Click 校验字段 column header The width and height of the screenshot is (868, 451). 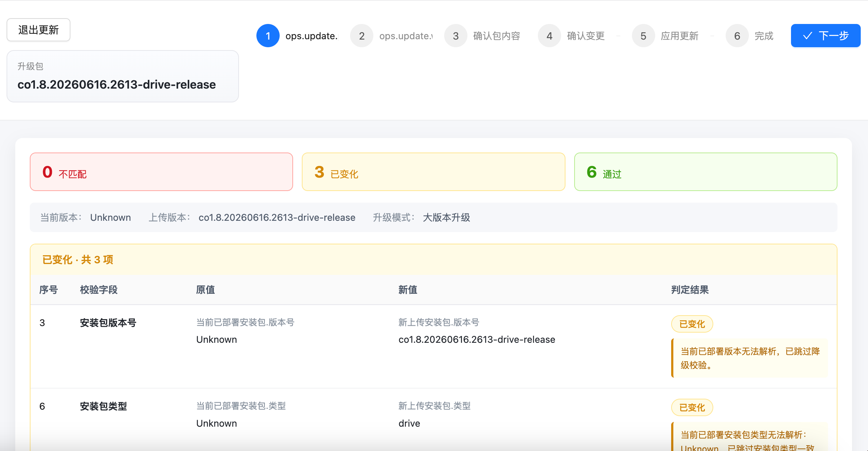pos(99,290)
